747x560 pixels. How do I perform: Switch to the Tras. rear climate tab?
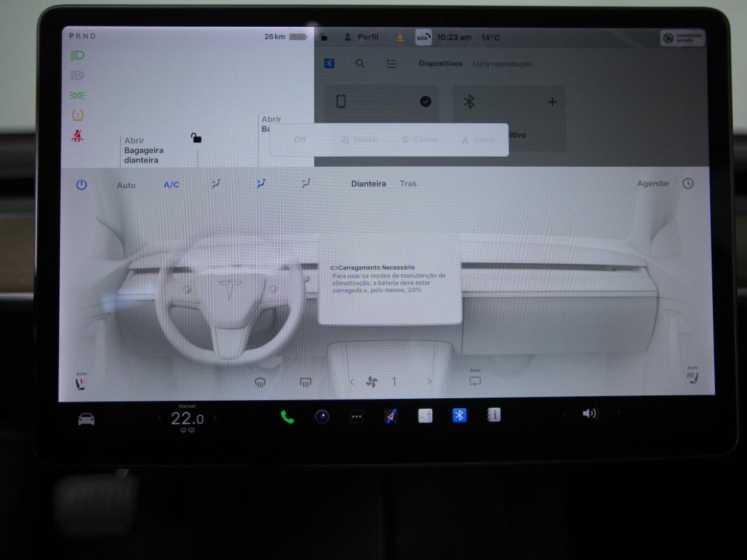[409, 184]
